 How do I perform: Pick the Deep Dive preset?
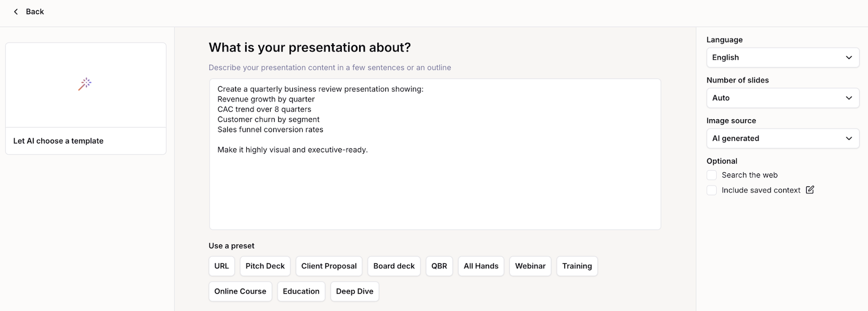(x=354, y=291)
